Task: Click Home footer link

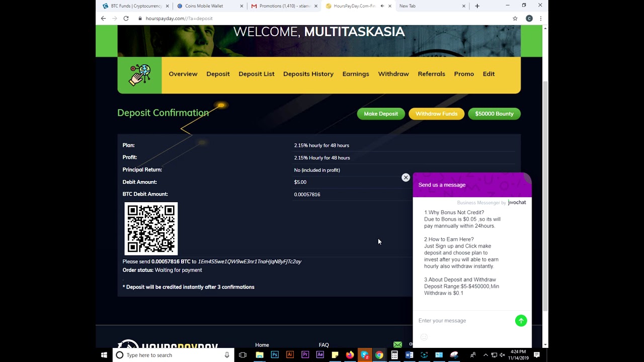Action: click(262, 345)
